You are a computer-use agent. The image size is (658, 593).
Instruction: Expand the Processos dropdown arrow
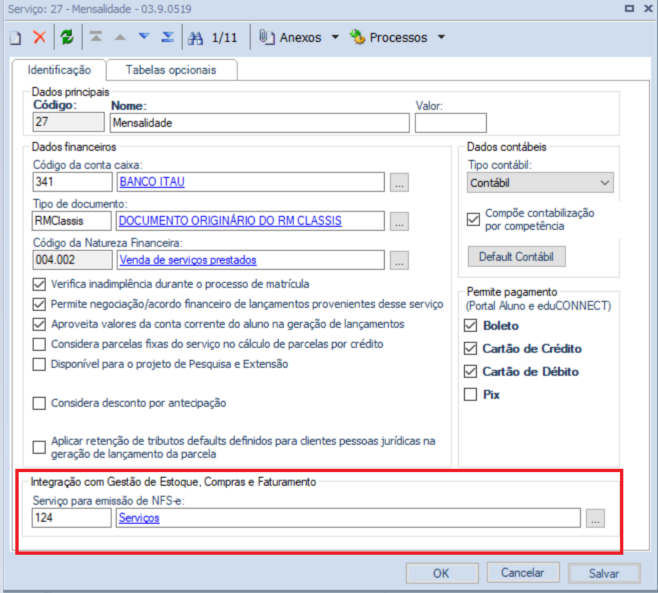(x=441, y=37)
